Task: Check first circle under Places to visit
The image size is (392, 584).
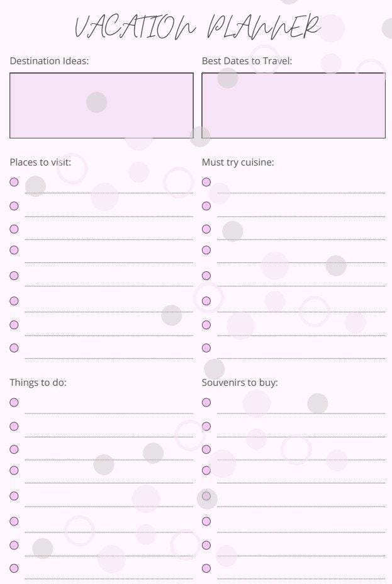Action: (14, 182)
